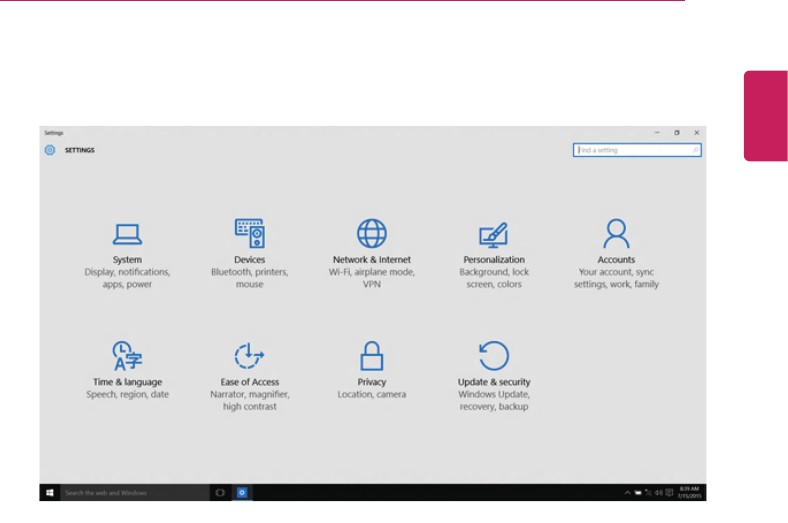Click the Accounts category title
788x523 pixels.
point(616,260)
